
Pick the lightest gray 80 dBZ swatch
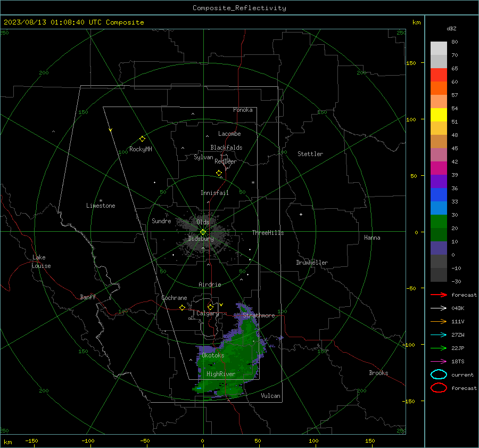tap(439, 48)
